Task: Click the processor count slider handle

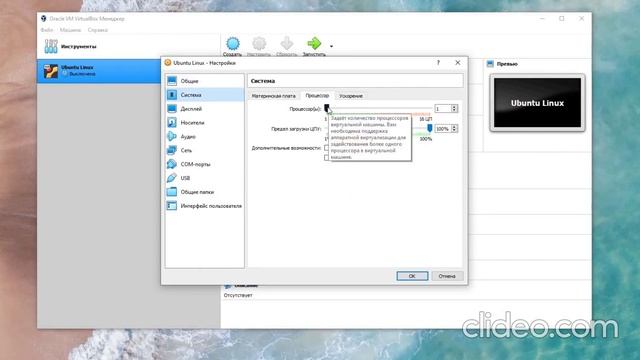Action: (327, 108)
